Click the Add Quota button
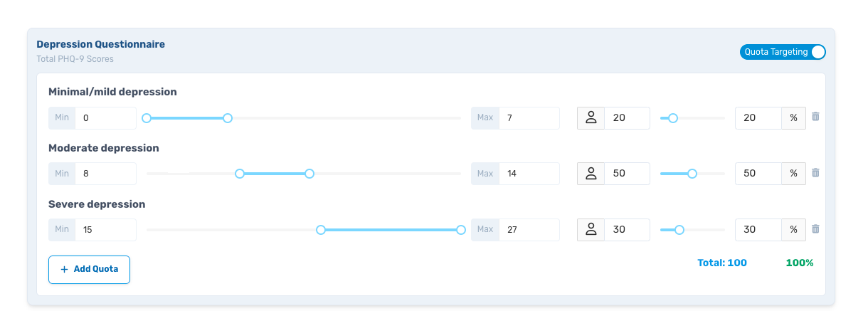The height and width of the screenshot is (321, 868). (x=89, y=270)
